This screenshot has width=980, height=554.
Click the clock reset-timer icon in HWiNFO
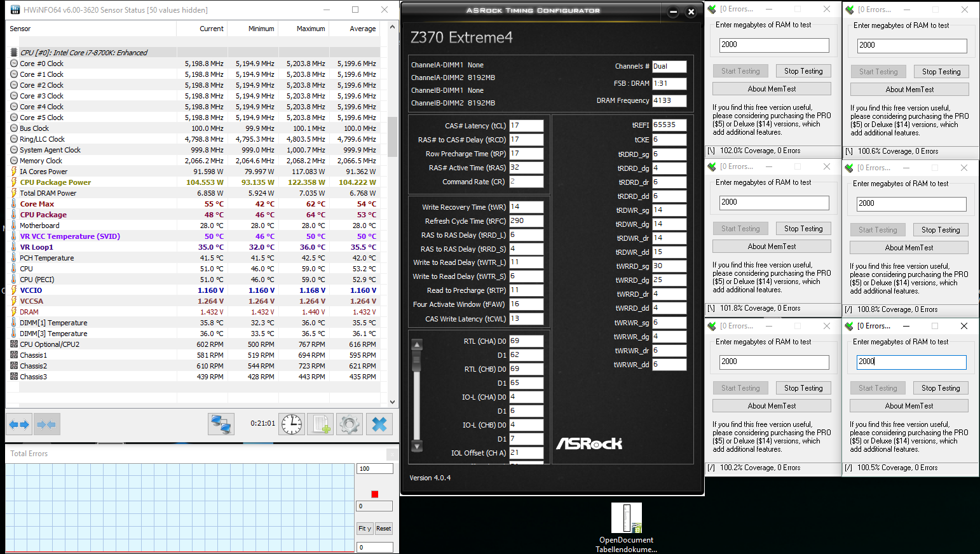coord(292,424)
